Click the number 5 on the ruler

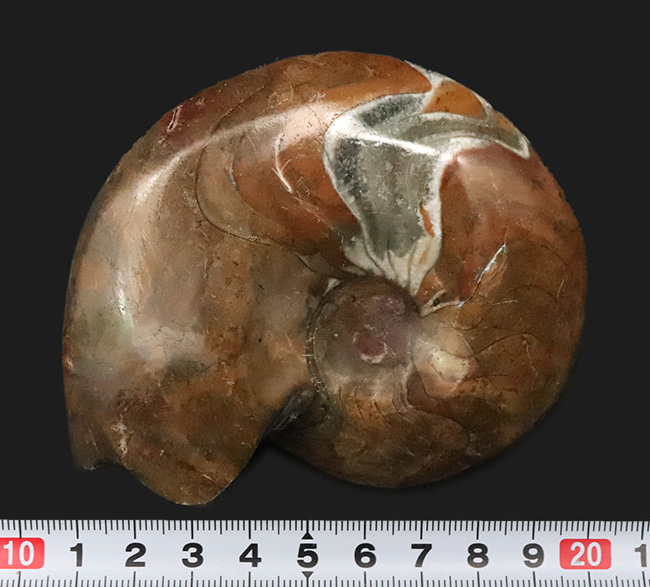[x=307, y=555]
